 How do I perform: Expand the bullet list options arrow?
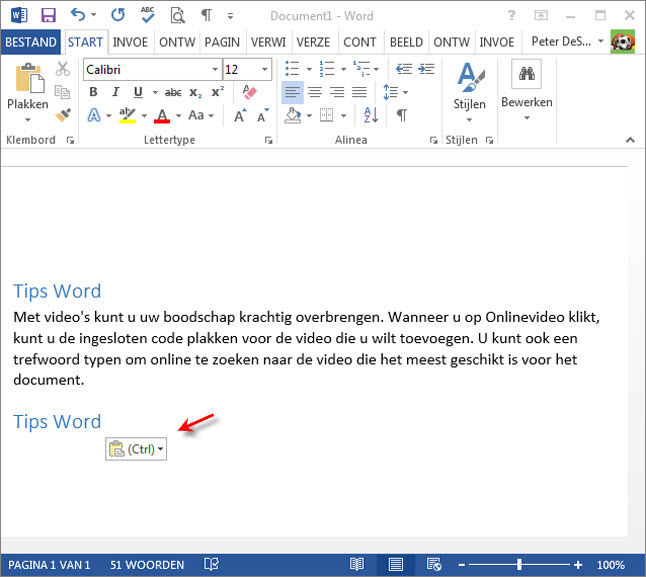coord(309,69)
